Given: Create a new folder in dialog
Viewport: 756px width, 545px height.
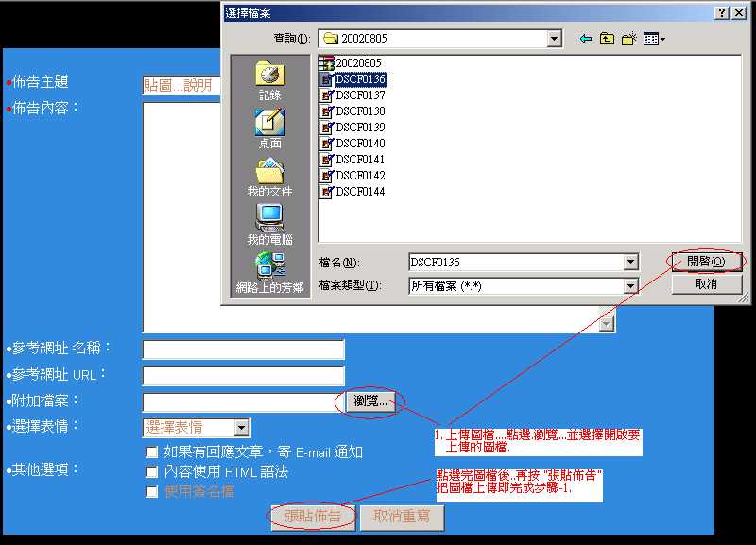Looking at the screenshot, I should click(x=629, y=39).
